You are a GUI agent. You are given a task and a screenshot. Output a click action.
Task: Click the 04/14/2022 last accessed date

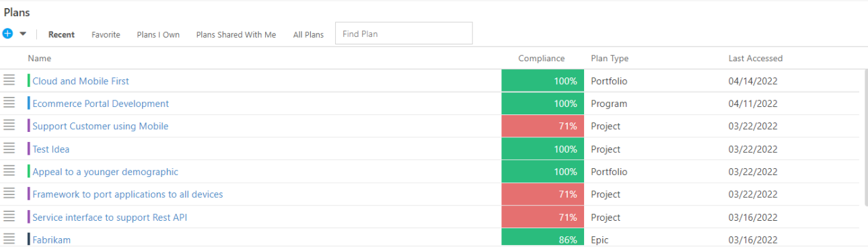point(753,81)
